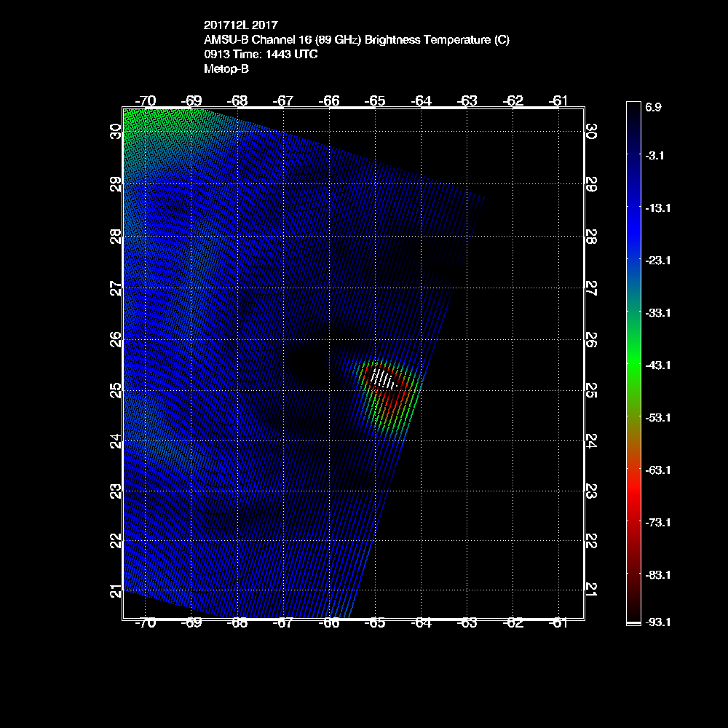Click the -61 longitude label on the top axis
Image resolution: width=728 pixels, height=728 pixels.
click(x=558, y=101)
